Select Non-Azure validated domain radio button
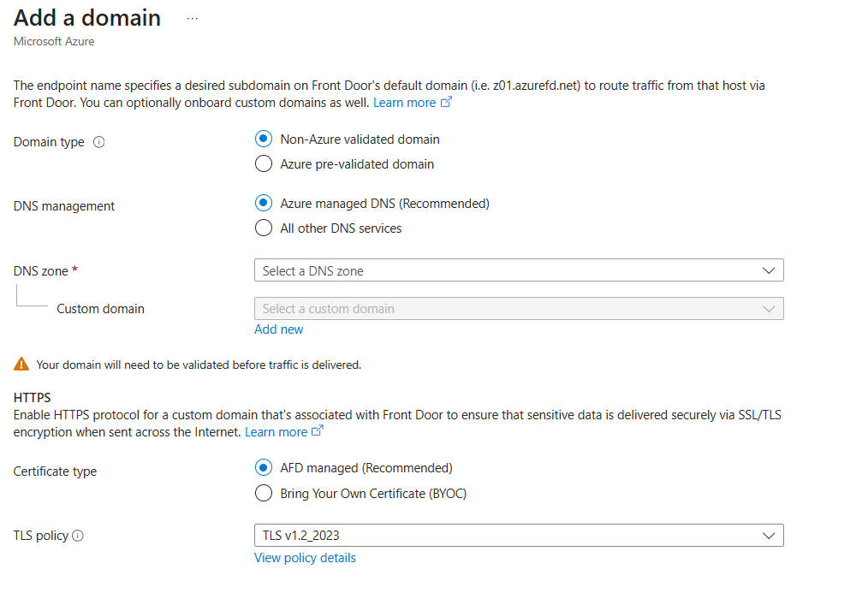This screenshot has height=593, width=868. 264,139
